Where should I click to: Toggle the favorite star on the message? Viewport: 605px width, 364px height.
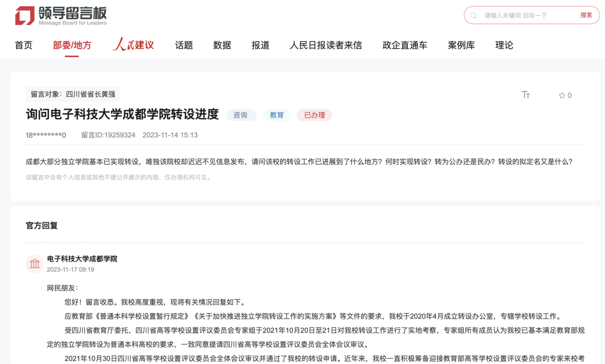point(561,96)
